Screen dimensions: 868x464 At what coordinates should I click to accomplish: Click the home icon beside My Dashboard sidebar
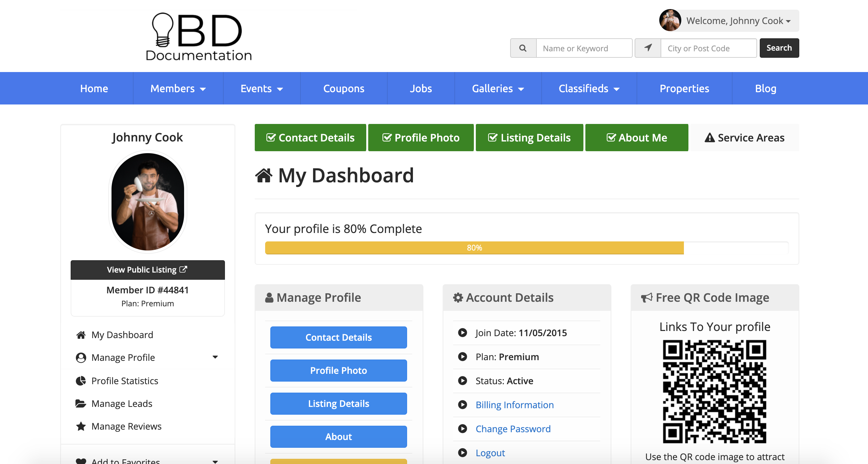tap(81, 335)
